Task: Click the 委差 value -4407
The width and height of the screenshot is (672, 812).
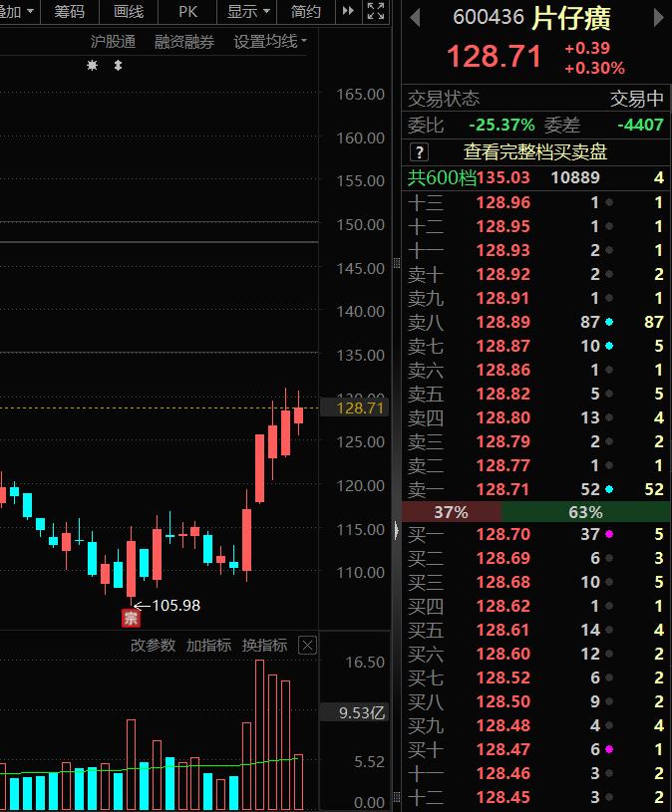Action: click(x=640, y=125)
